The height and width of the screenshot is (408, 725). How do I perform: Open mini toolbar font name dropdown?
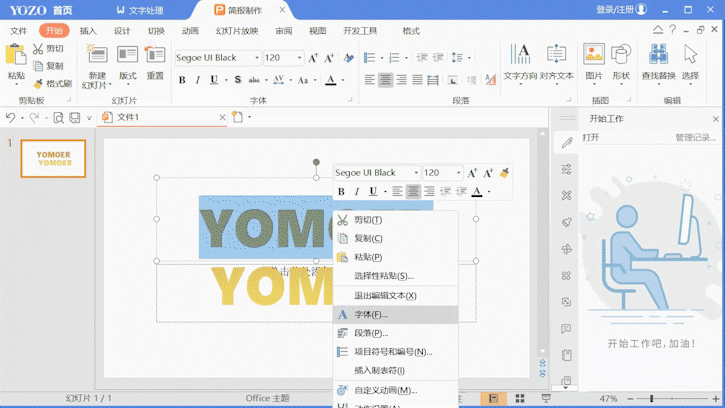click(416, 173)
